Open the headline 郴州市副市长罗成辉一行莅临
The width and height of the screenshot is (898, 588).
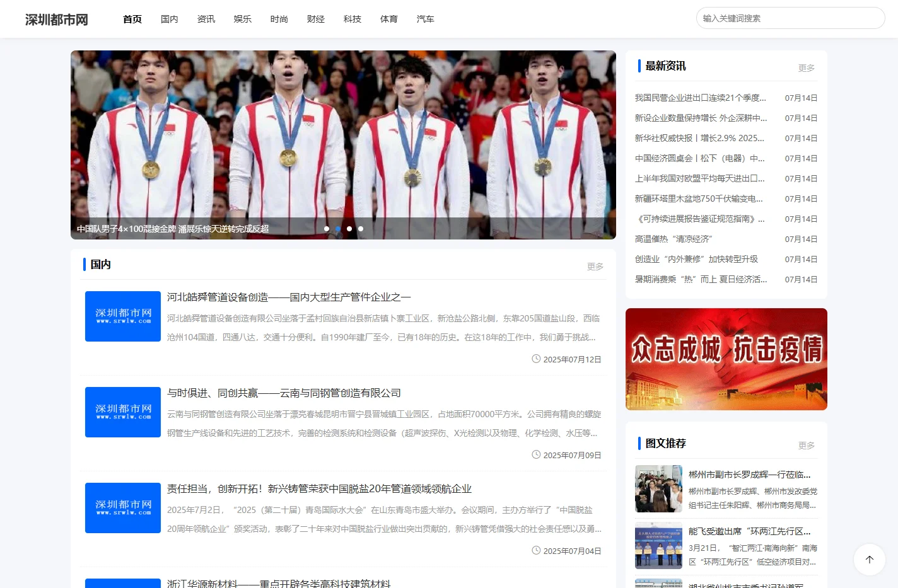pyautogui.click(x=750, y=475)
